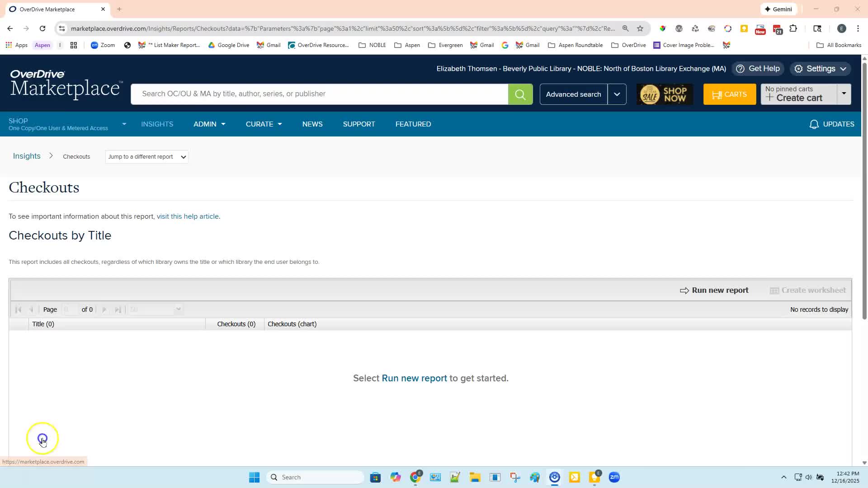Open the ADMIN menu
The width and height of the screenshot is (868, 488).
coord(209,124)
